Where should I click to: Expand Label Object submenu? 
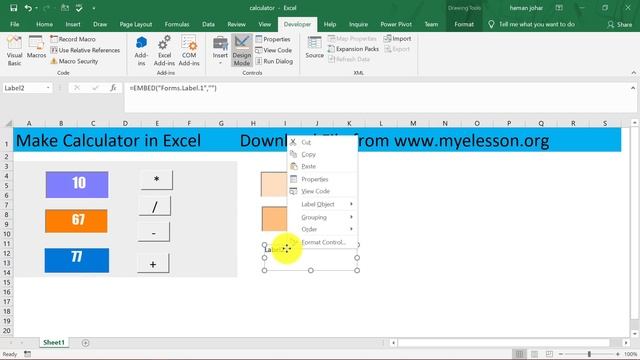[322, 204]
